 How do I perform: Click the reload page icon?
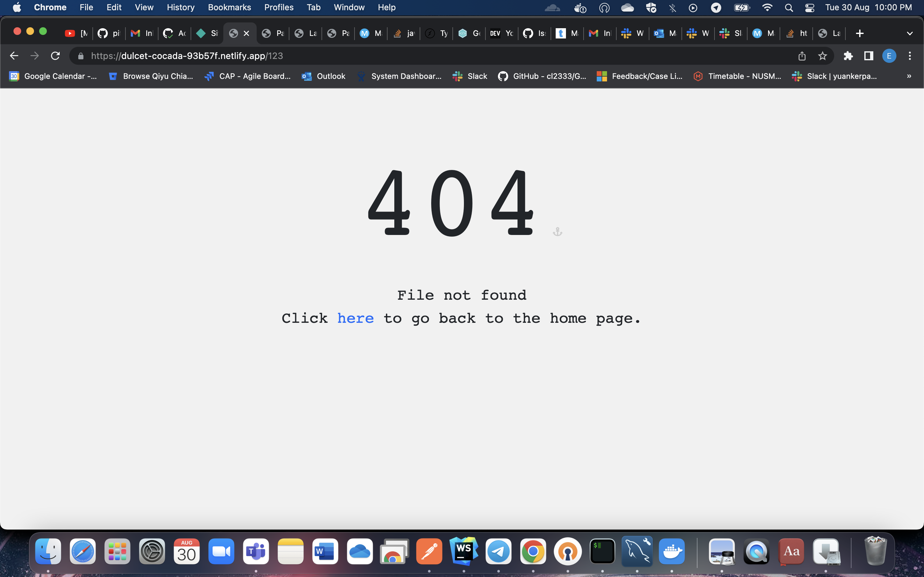click(56, 56)
